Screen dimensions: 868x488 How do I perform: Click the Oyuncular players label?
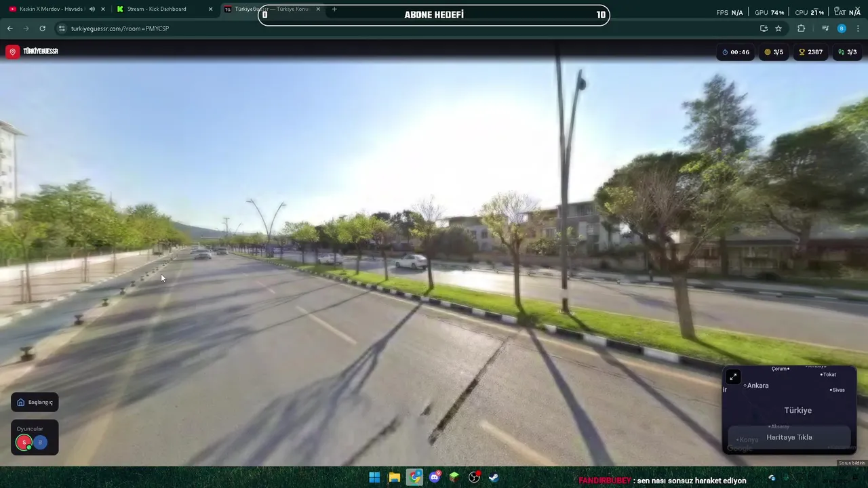[x=30, y=428]
